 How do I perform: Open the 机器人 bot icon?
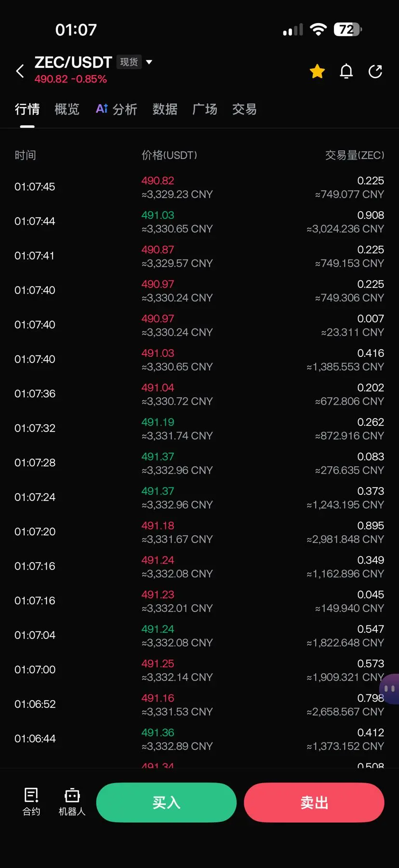pos(72,801)
